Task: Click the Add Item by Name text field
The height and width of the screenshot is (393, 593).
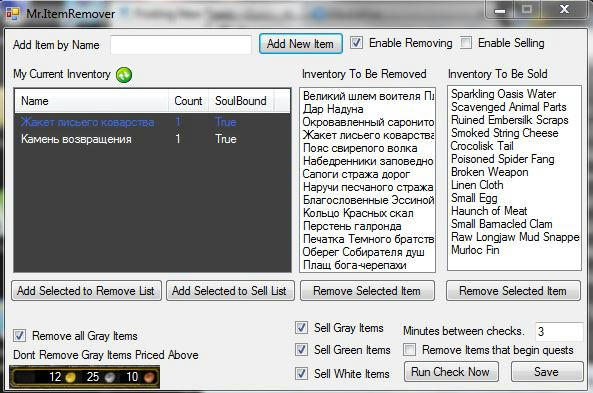Action: pyautogui.click(x=181, y=45)
